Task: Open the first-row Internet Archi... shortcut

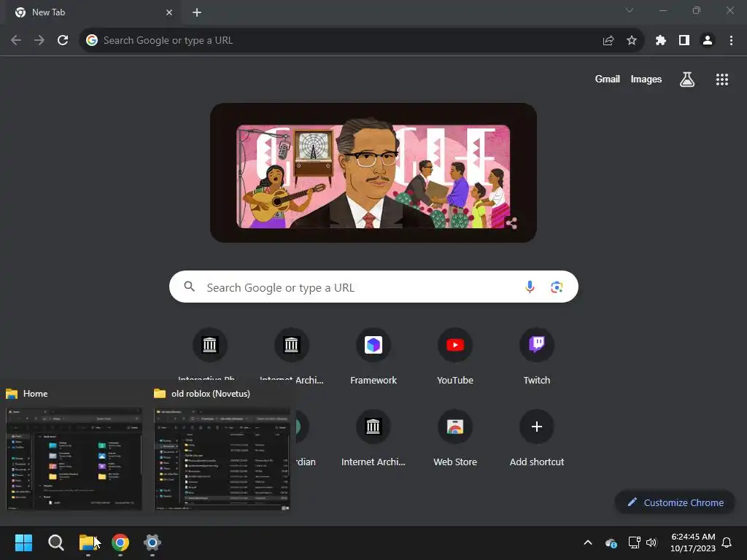Action: coord(292,355)
